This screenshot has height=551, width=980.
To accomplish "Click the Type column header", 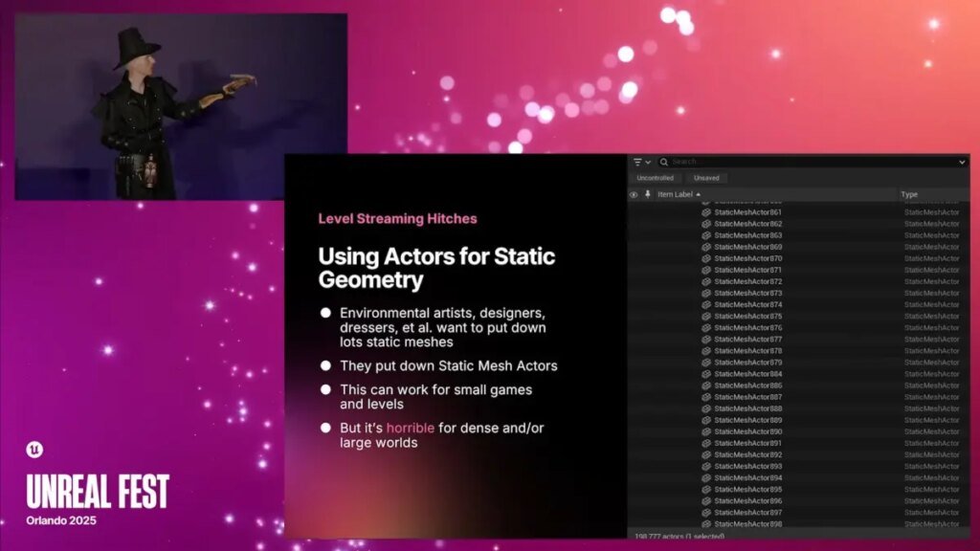I will [909, 194].
